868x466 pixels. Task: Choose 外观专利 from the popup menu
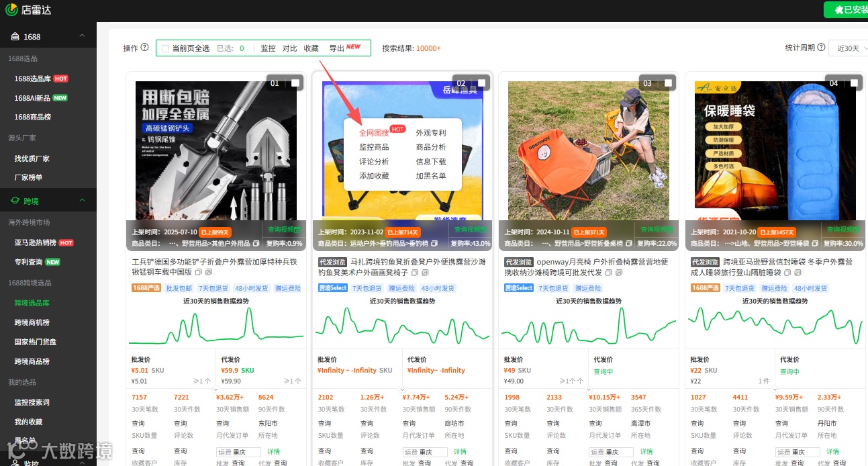[x=431, y=133]
